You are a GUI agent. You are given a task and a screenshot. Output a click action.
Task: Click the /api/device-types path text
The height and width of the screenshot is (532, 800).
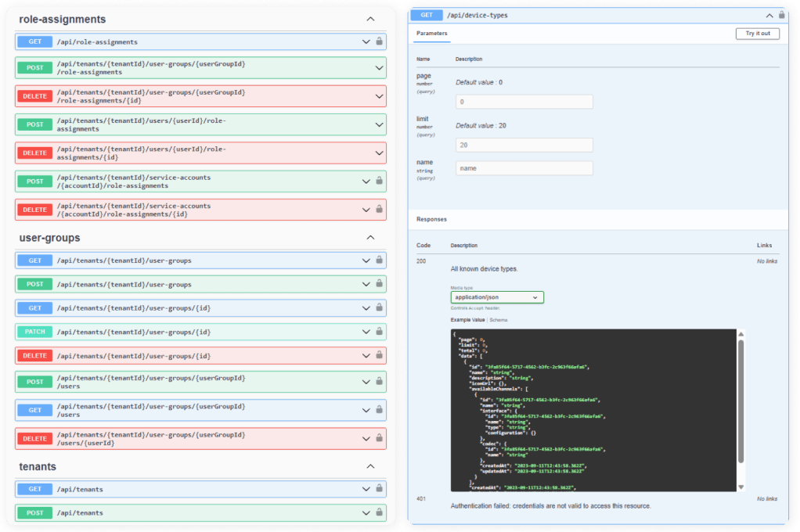click(x=477, y=16)
